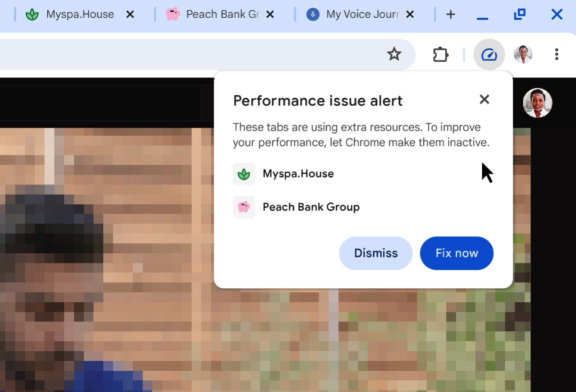Close the My Voice Journal tab
The image size is (576, 392).
pos(410,15)
